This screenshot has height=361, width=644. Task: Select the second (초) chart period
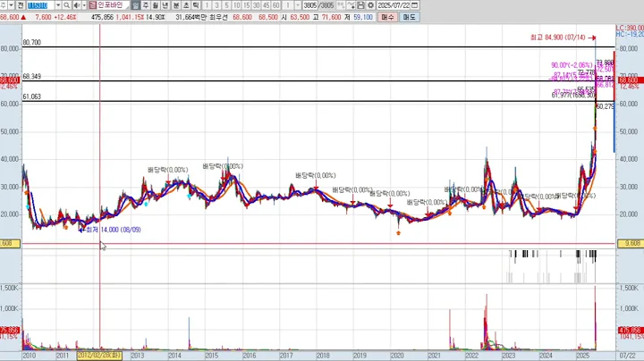186,5
